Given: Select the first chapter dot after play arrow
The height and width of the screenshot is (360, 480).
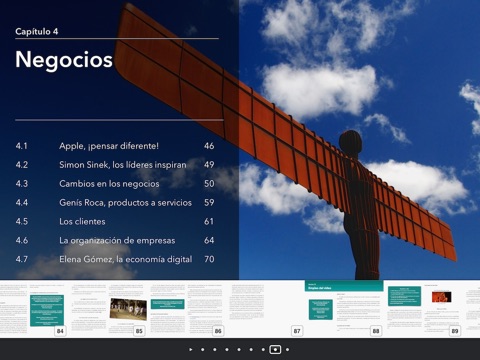Looking at the screenshot, I should click(203, 349).
